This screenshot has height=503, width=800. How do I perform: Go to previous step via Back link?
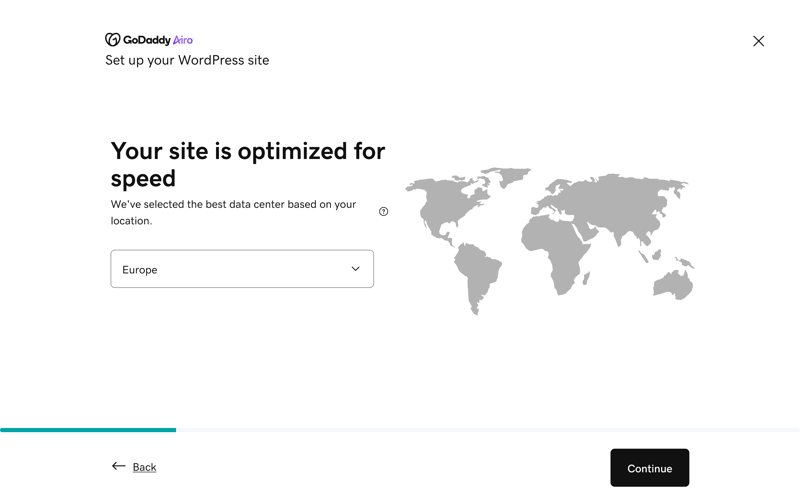[x=144, y=467]
